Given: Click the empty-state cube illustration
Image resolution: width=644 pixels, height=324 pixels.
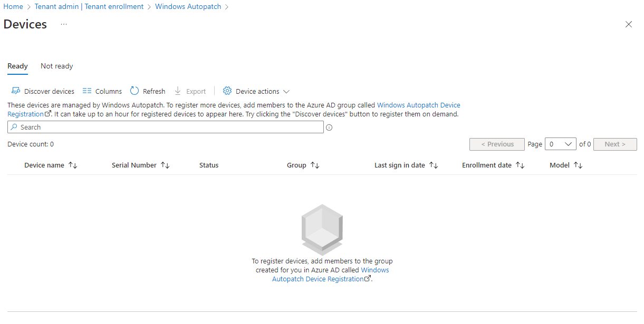Looking at the screenshot, I should 322,230.
